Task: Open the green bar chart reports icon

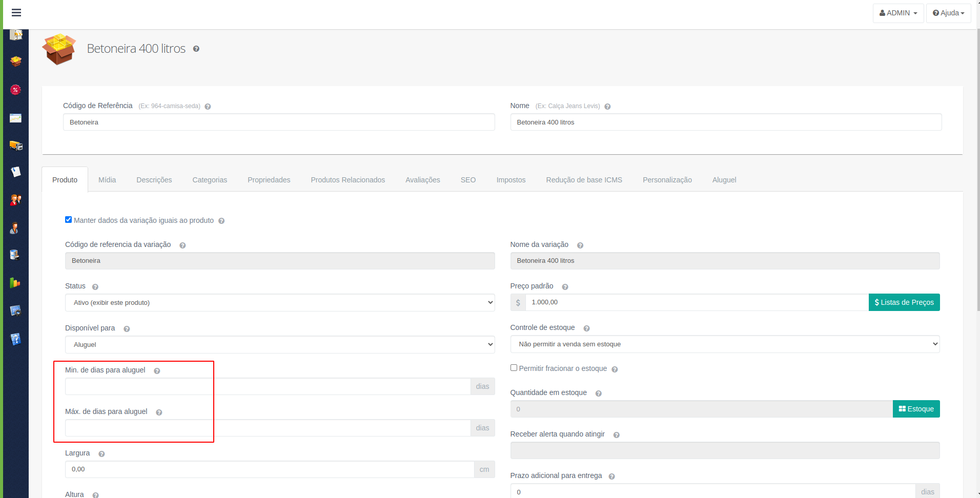Action: coord(15,283)
